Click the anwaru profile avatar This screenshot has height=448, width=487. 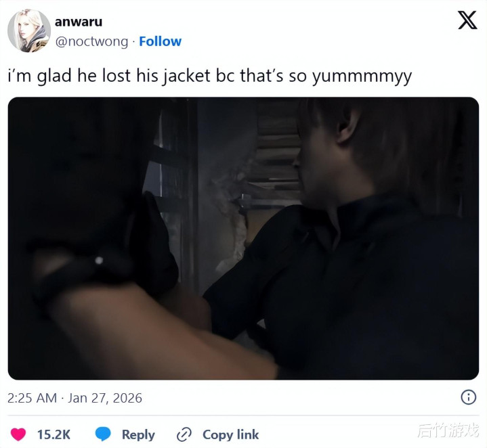click(x=29, y=30)
